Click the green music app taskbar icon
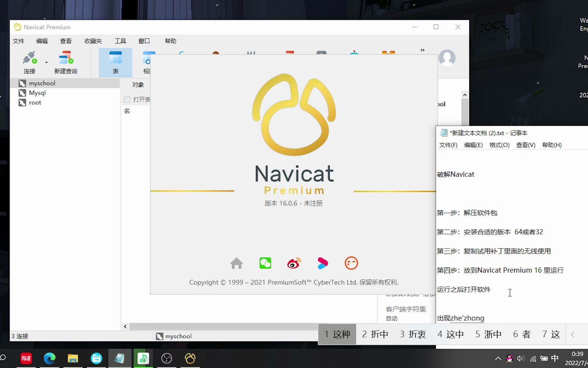This screenshot has width=588, height=368. pyautogui.click(x=143, y=358)
